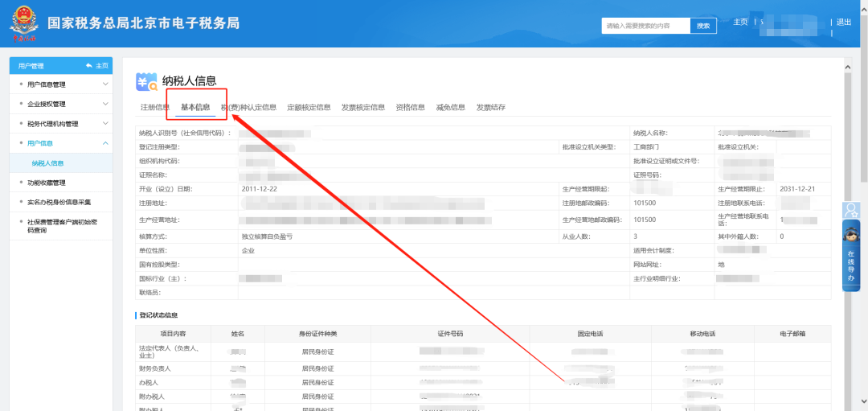Expand 税务代理机构管理 section
This screenshot has width=868, height=411.
click(105, 124)
